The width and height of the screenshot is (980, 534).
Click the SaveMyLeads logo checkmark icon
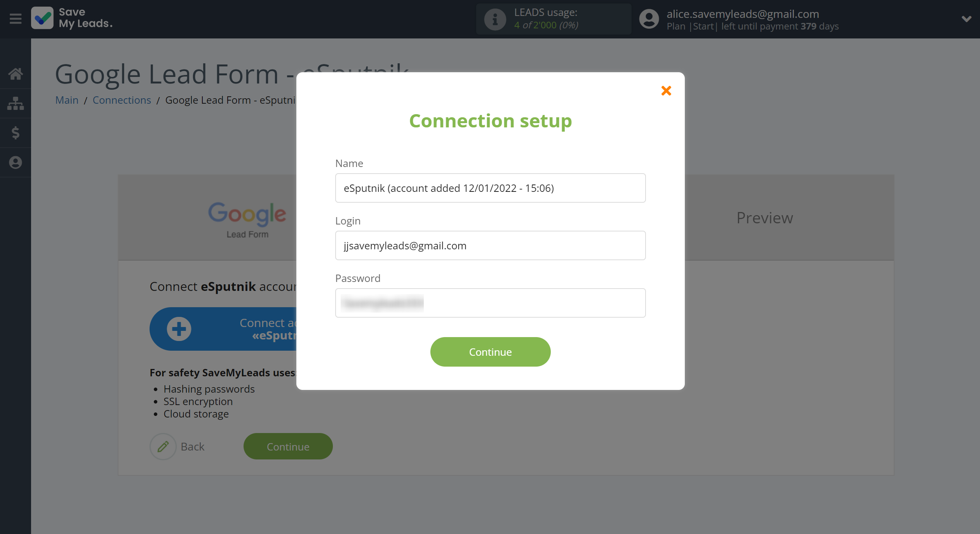click(42, 18)
